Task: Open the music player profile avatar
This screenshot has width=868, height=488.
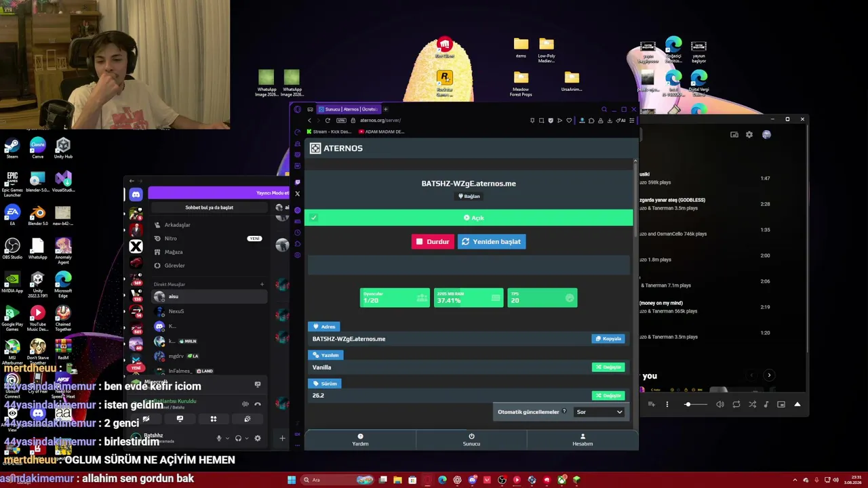Action: (766, 135)
